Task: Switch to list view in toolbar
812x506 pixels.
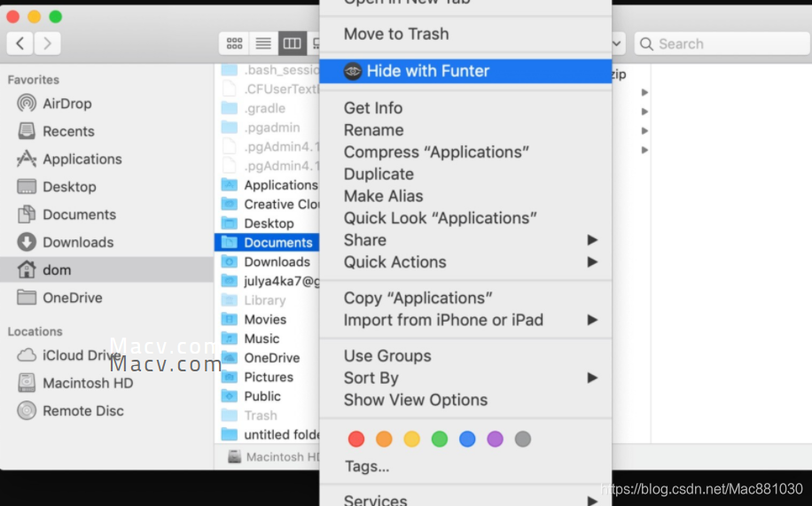Action: click(263, 43)
